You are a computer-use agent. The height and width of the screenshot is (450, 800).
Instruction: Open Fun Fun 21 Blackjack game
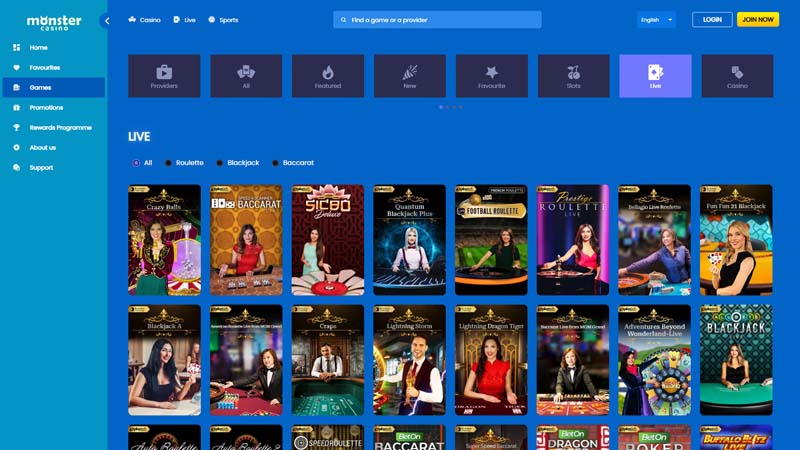click(x=736, y=240)
